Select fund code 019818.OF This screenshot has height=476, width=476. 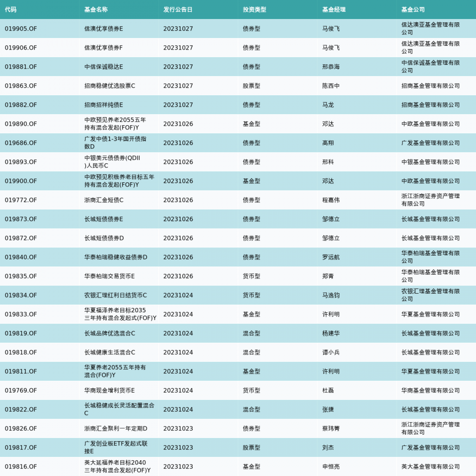tap(20, 352)
